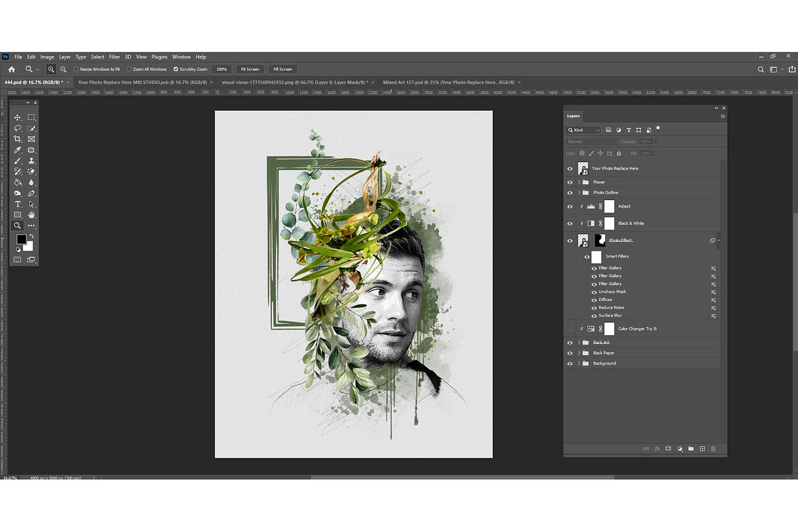This screenshot has width=798, height=532.
Task: Create new group with folder icon
Action: pyautogui.click(x=691, y=449)
